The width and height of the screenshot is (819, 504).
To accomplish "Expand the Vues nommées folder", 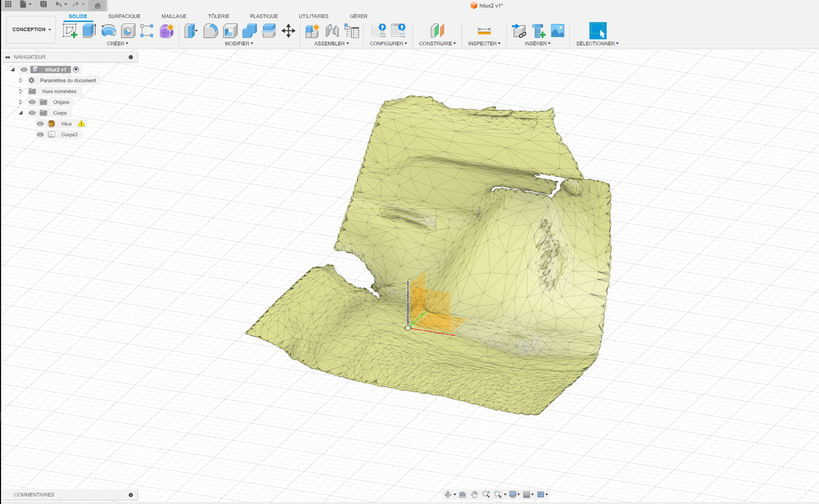I will 21,91.
